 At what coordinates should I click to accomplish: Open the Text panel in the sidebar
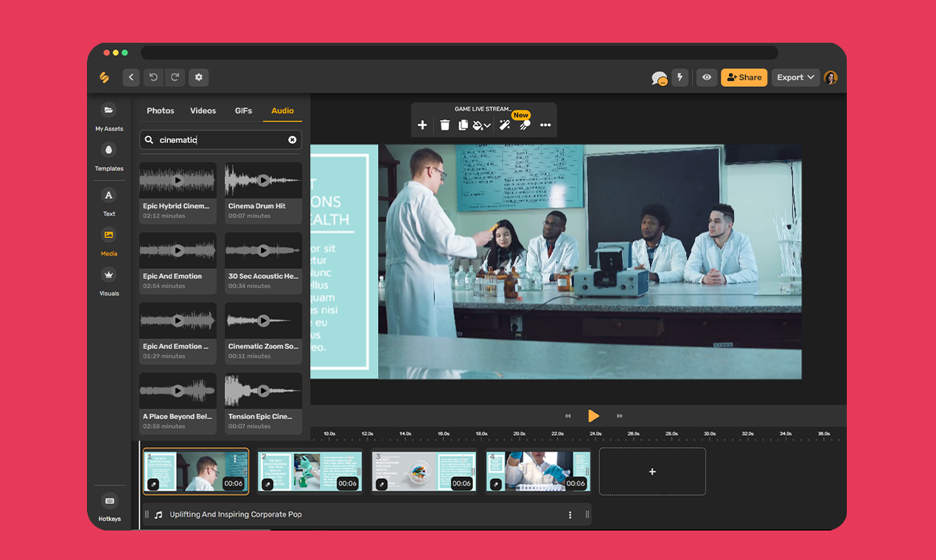[x=108, y=200]
